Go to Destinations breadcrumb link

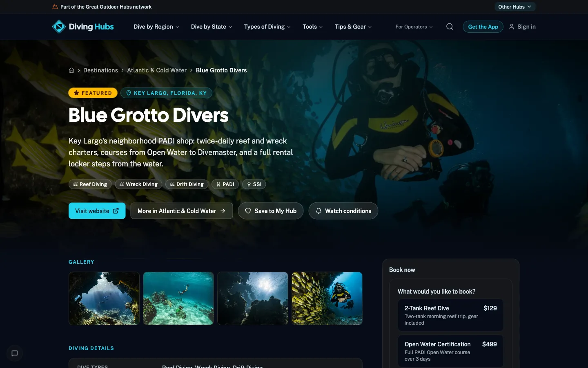100,70
